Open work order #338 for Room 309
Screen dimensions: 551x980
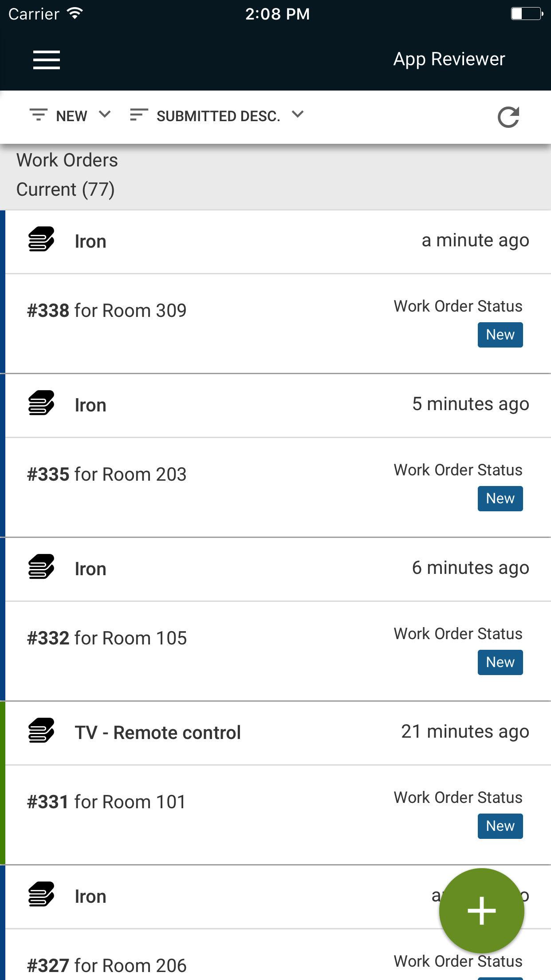tap(107, 311)
